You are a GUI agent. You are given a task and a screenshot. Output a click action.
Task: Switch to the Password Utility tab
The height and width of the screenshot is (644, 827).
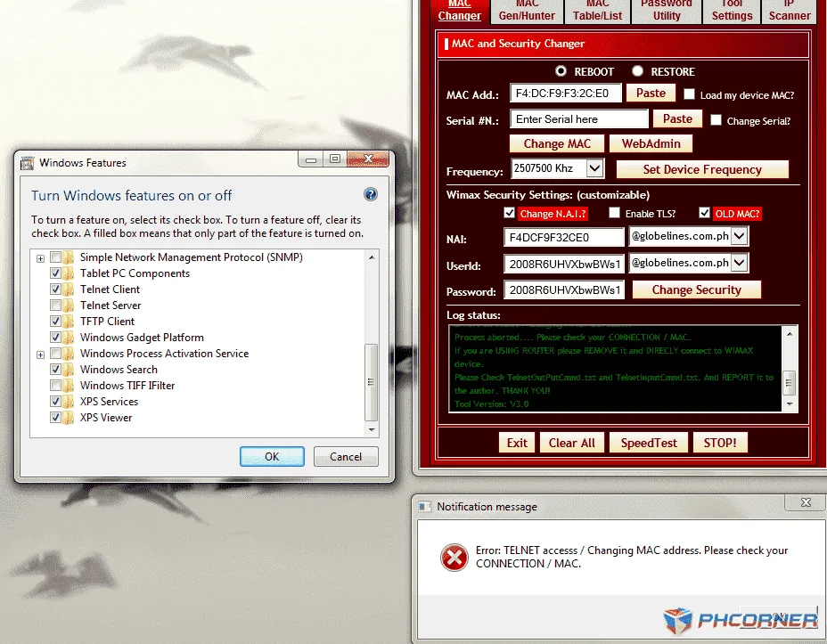pos(667,11)
